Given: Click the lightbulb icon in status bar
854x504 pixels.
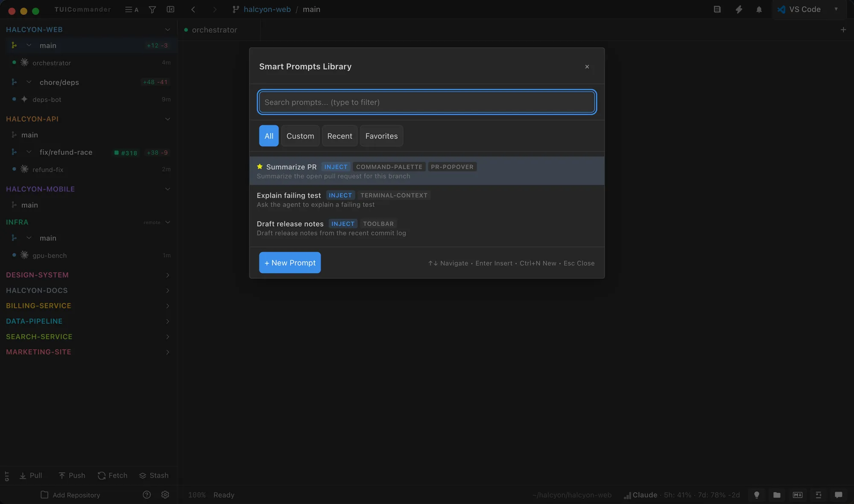Looking at the screenshot, I should pos(757,495).
